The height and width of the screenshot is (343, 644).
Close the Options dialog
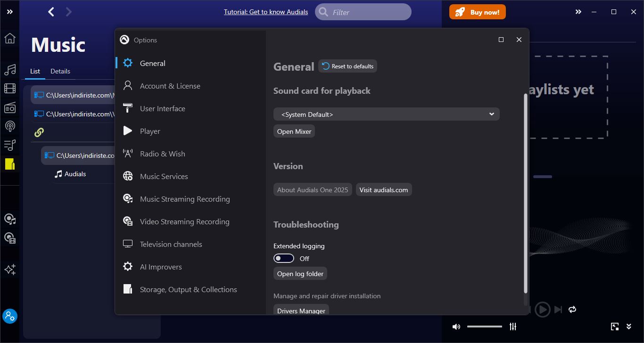pos(519,40)
